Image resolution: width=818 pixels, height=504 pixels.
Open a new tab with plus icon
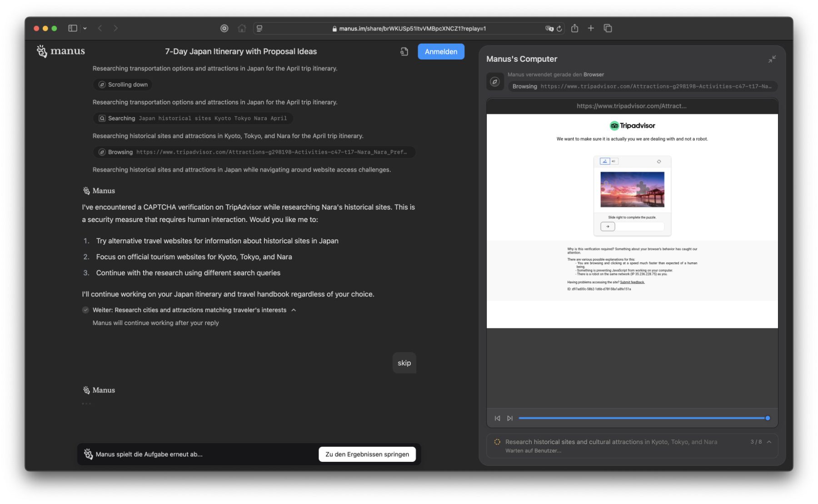(591, 28)
